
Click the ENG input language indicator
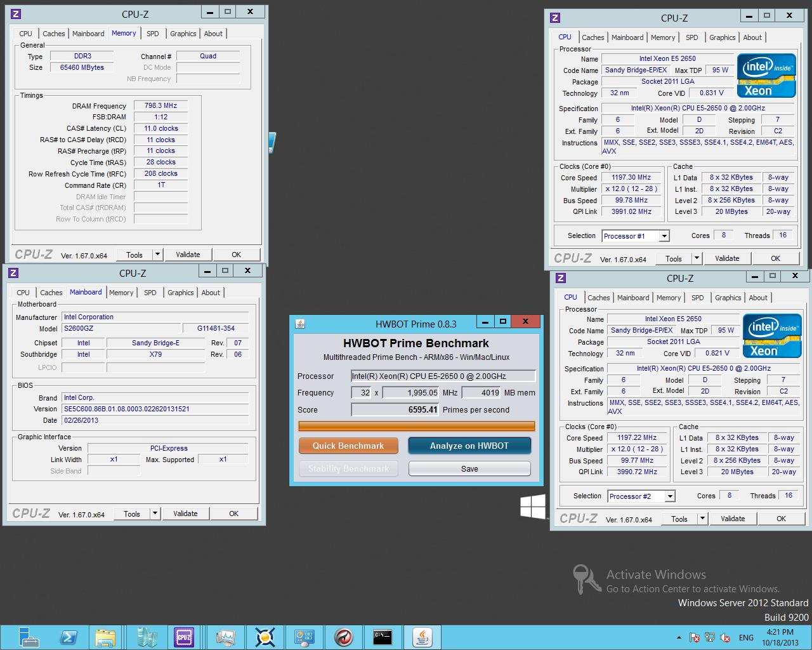pos(746,637)
